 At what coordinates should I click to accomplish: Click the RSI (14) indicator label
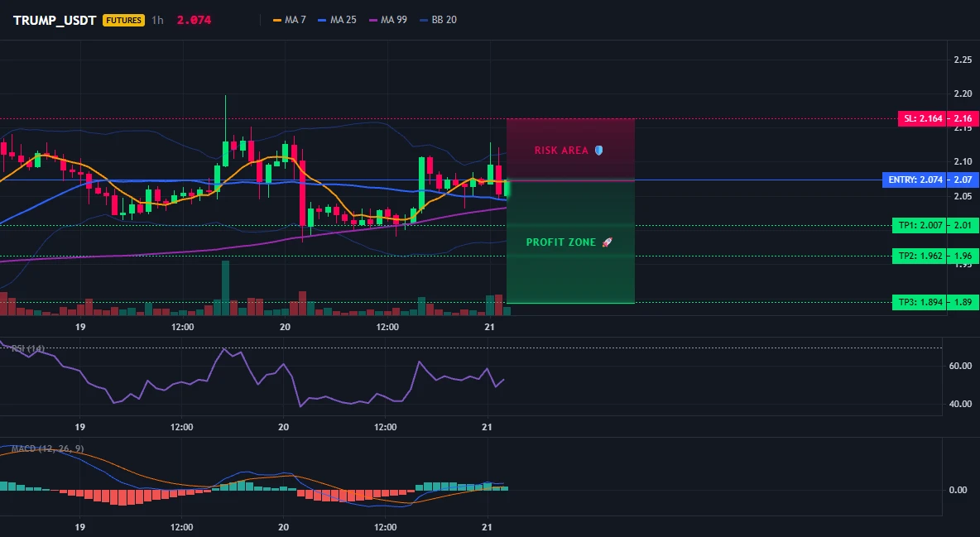pos(27,348)
